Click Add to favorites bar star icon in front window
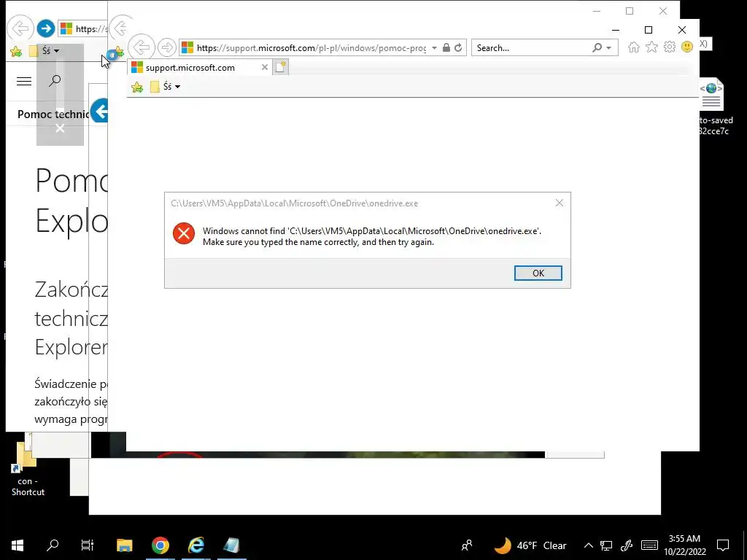This screenshot has width=747, height=560. click(x=136, y=87)
